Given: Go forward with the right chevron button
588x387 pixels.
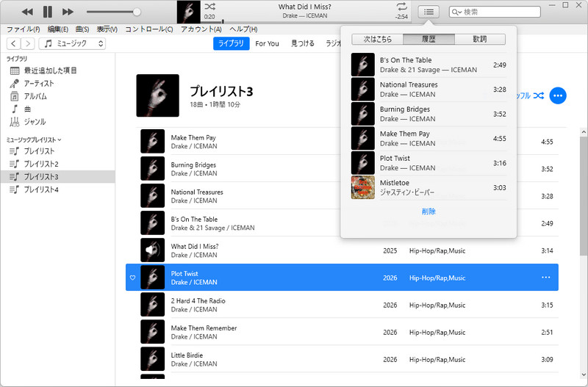Looking at the screenshot, I should (28, 43).
